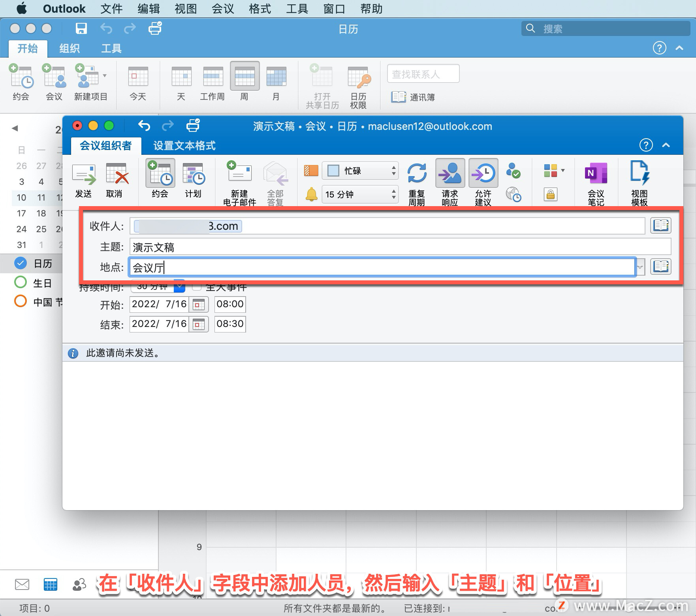This screenshot has width=696, height=616.
Task: Open the address book beside the 收件人 field
Action: tap(660, 225)
